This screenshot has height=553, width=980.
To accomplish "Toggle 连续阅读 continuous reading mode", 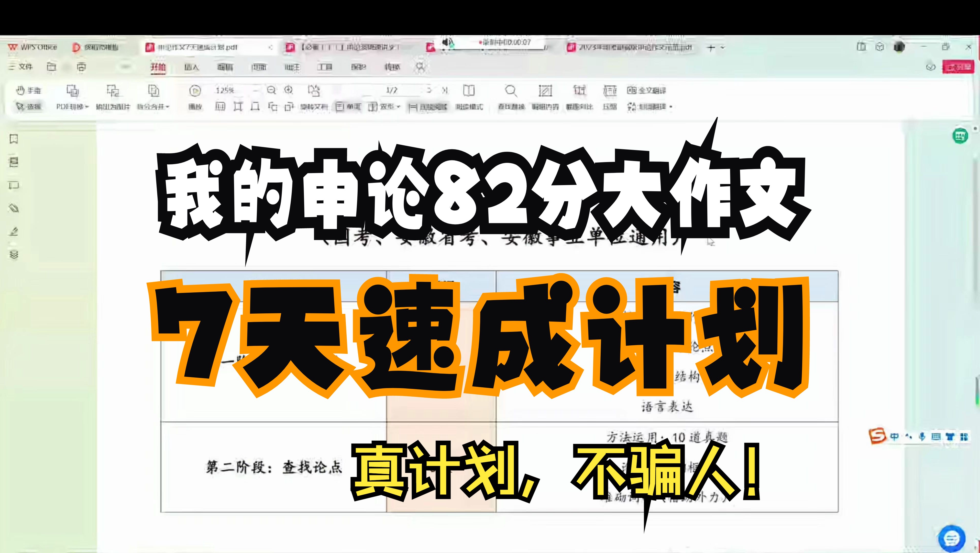I will [x=428, y=108].
